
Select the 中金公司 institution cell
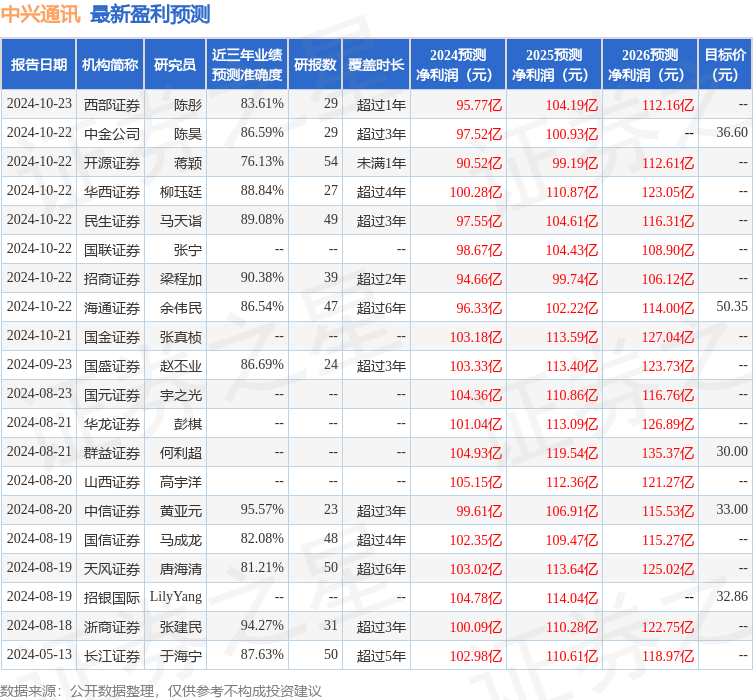click(112, 133)
